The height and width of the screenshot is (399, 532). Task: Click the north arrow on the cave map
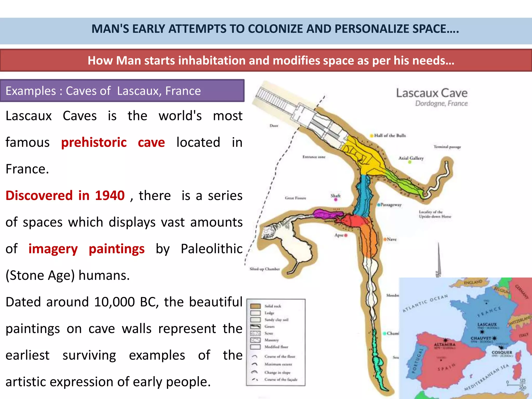click(438, 260)
